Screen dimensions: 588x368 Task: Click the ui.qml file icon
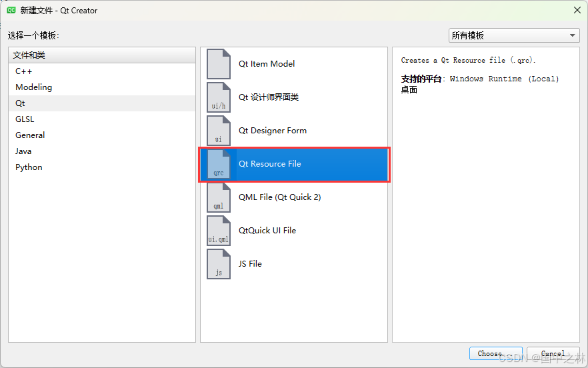219,231
